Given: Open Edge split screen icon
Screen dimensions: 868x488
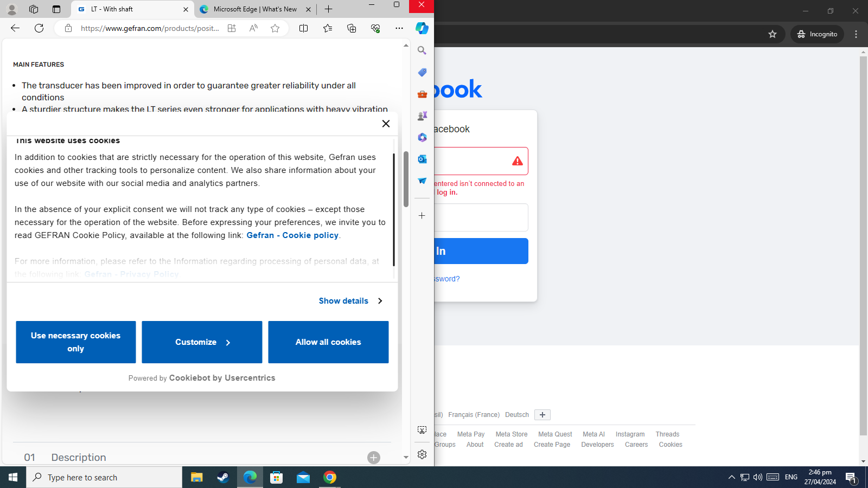Looking at the screenshot, I should [x=304, y=28].
